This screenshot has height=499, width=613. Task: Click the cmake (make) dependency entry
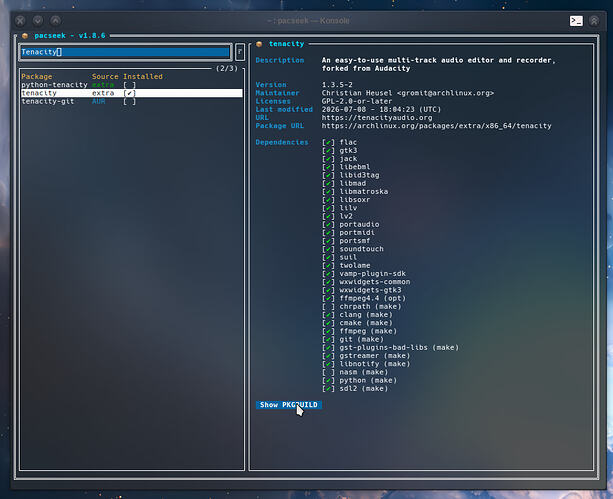tap(366, 323)
